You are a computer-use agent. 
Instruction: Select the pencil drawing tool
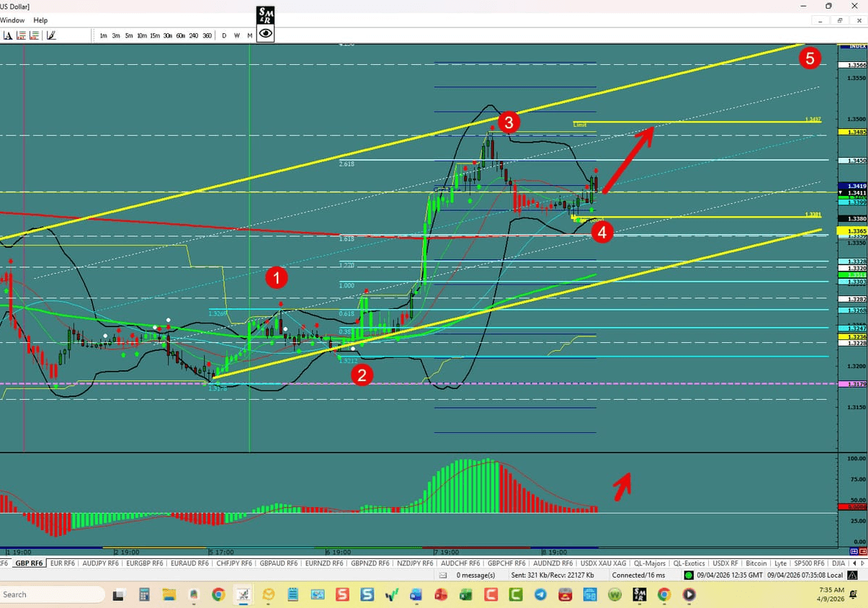pyautogui.click(x=50, y=34)
